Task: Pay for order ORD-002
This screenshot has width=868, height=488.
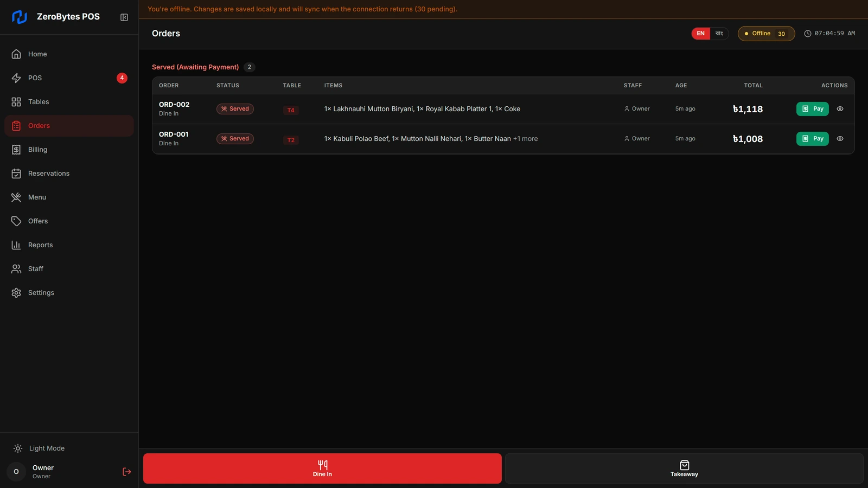Action: (x=813, y=109)
